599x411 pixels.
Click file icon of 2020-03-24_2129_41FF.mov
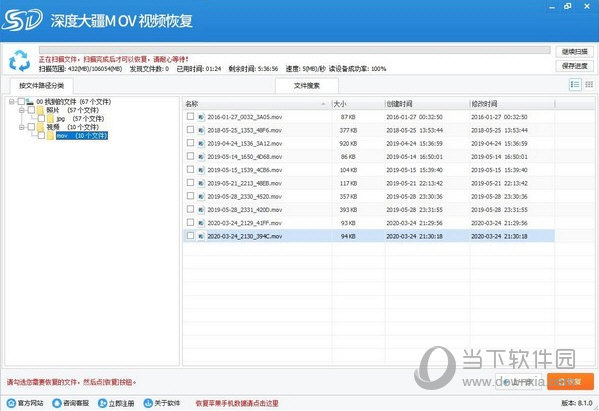click(201, 223)
